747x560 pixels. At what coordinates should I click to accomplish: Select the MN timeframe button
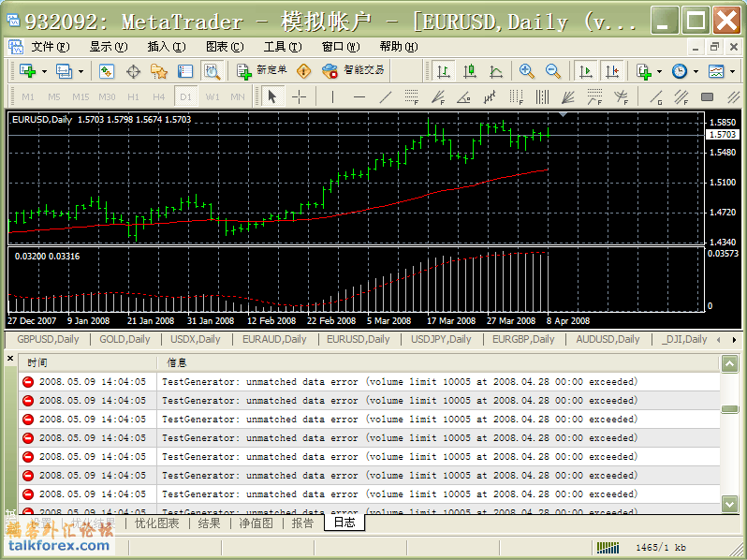point(238,97)
